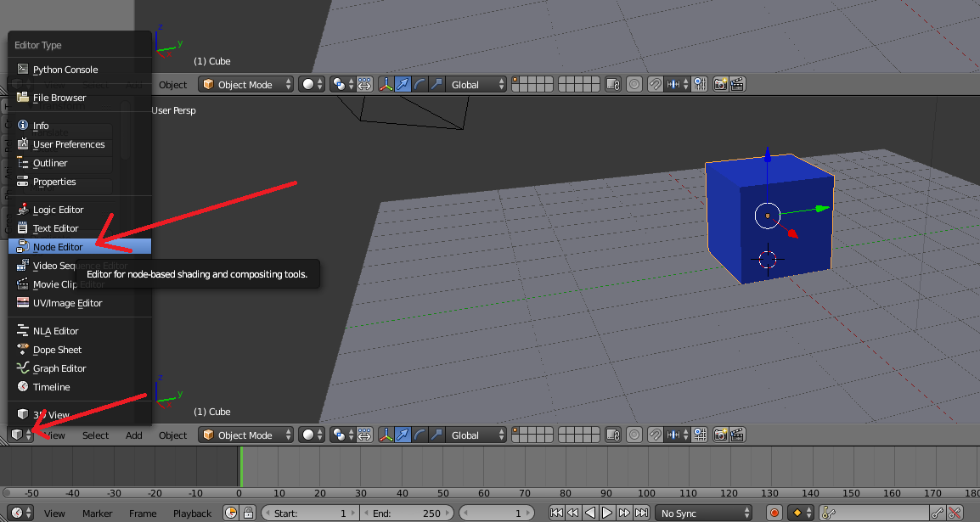The width and height of the screenshot is (980, 522).
Task: Pick NLA Editor from the list
Action: (x=79, y=331)
